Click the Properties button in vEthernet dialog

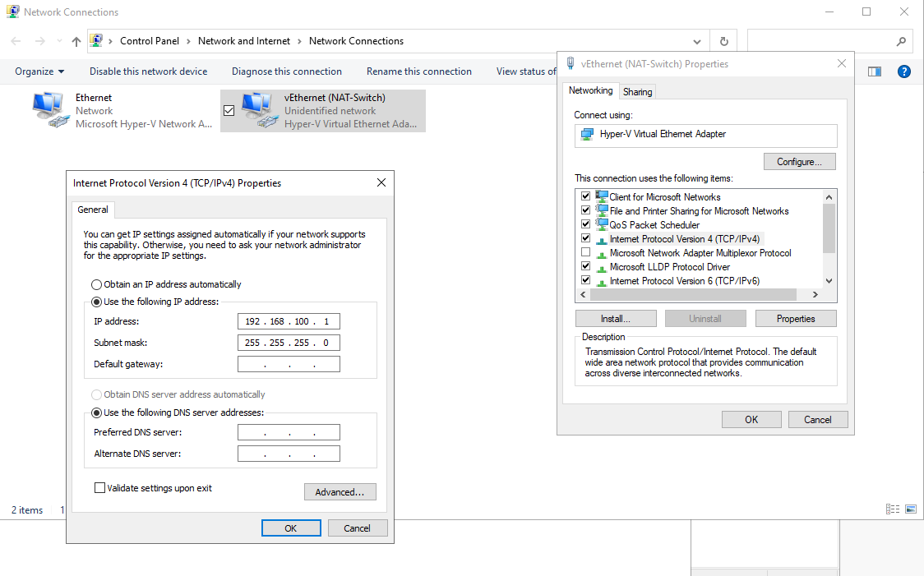[x=796, y=319]
